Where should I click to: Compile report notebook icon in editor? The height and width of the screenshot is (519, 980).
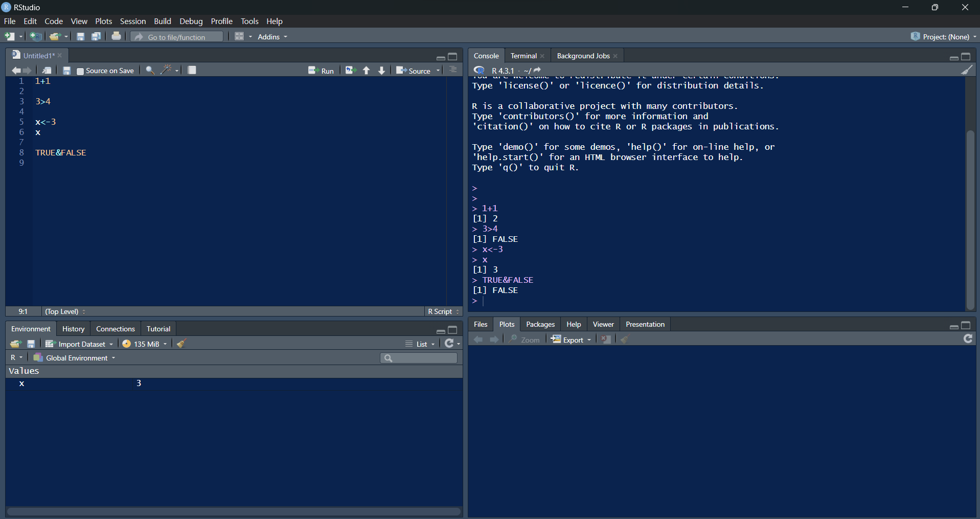tap(192, 70)
